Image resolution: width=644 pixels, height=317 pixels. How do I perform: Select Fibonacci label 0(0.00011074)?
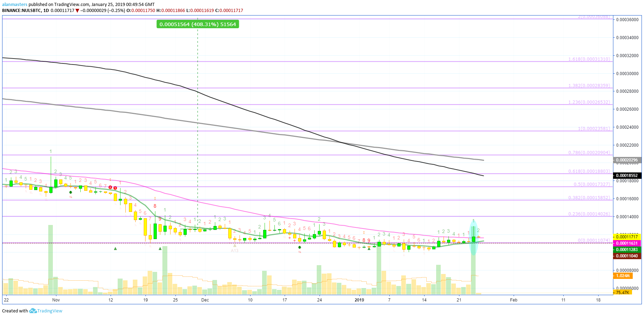point(594,240)
